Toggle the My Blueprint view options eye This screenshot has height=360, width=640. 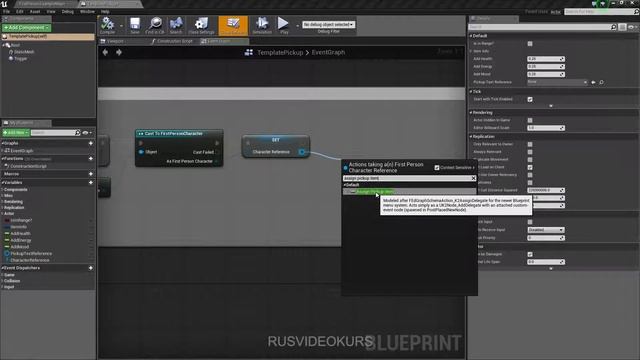87,133
